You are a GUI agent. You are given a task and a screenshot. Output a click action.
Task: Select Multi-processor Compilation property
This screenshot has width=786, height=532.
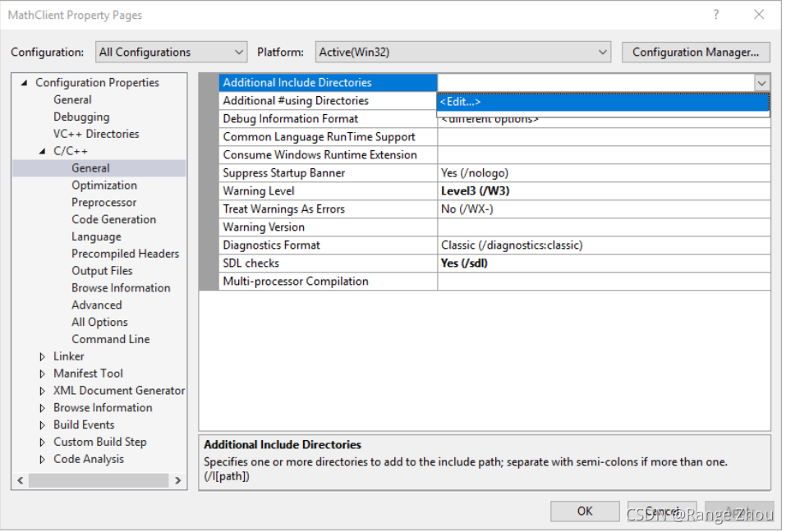[329, 281]
